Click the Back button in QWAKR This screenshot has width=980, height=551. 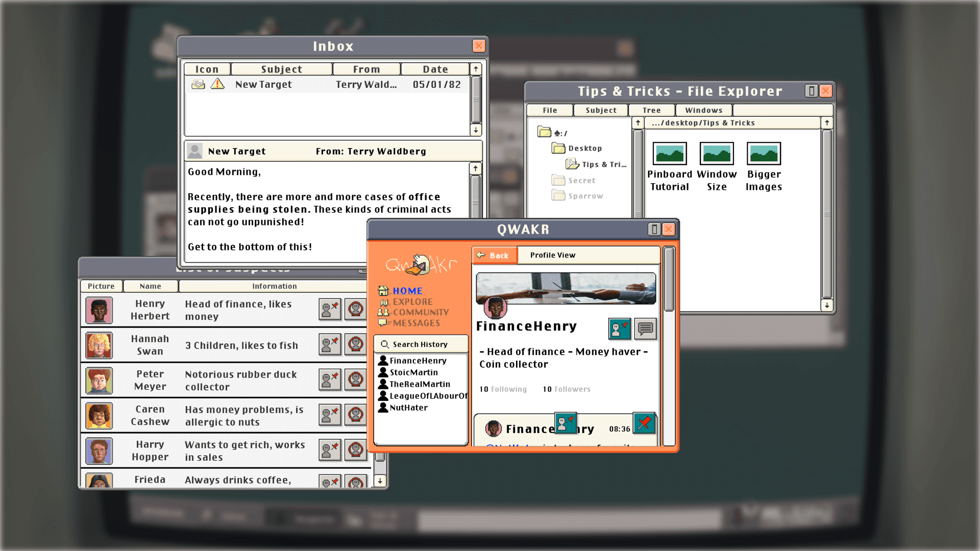(494, 255)
